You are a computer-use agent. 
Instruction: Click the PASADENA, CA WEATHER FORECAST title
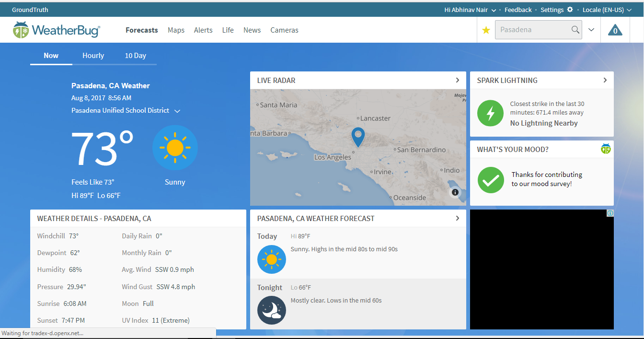click(316, 219)
